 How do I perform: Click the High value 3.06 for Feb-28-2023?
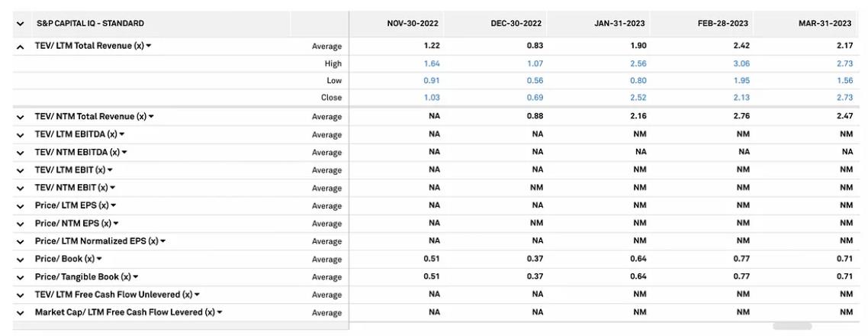[x=741, y=63]
